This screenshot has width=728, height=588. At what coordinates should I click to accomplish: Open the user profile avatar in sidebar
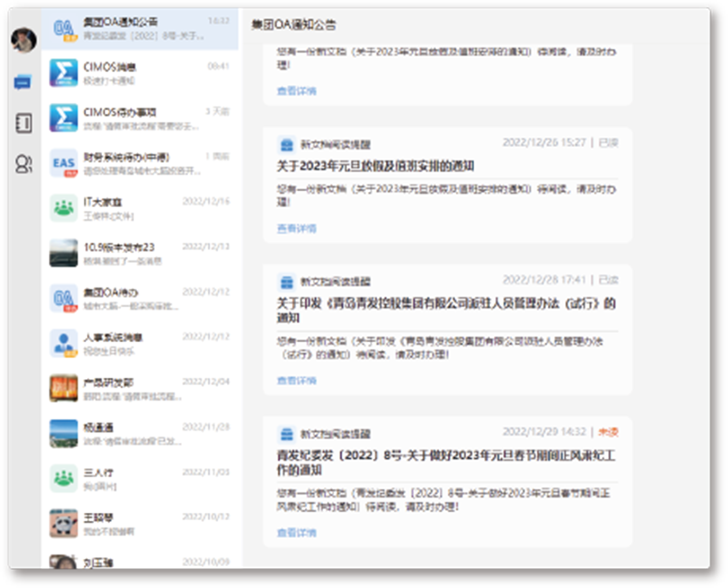coord(23,40)
